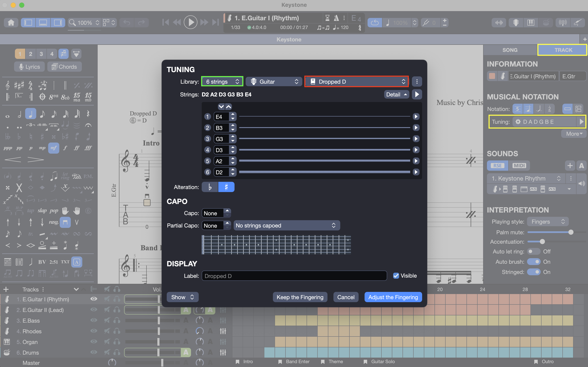Image resolution: width=588 pixels, height=367 pixels.
Task: Open the instrument guitar view icon
Action: [516, 23]
